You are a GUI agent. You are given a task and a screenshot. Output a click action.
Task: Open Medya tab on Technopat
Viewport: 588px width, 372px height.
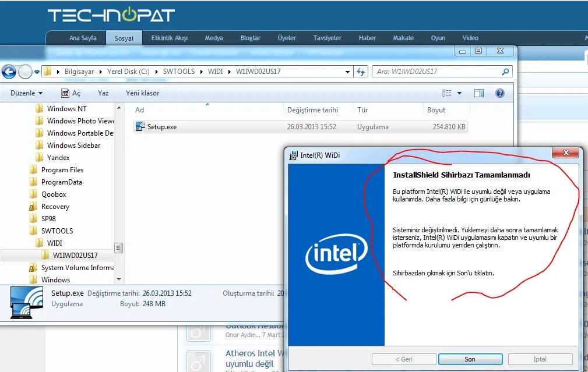point(214,38)
